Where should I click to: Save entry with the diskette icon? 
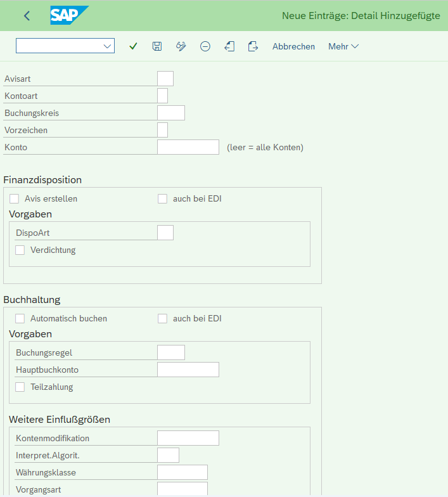pos(157,46)
